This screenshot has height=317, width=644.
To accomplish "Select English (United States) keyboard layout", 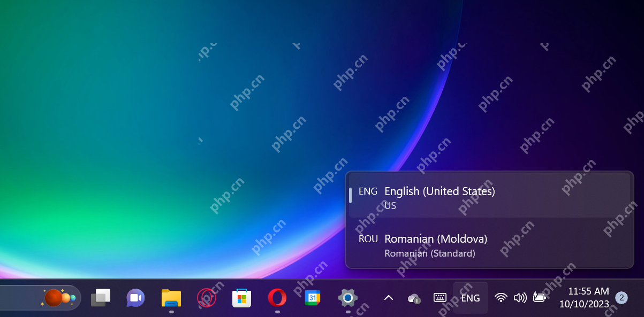I will (x=489, y=196).
